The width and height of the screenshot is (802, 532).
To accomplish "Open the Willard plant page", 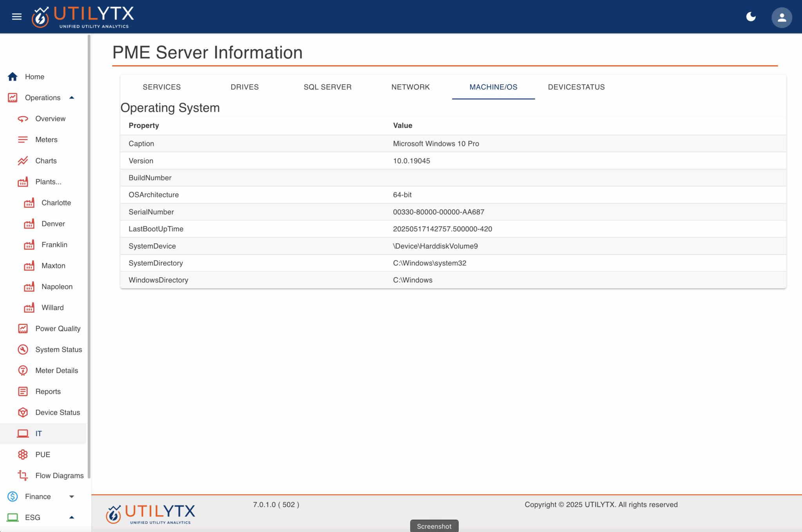I will click(x=52, y=308).
